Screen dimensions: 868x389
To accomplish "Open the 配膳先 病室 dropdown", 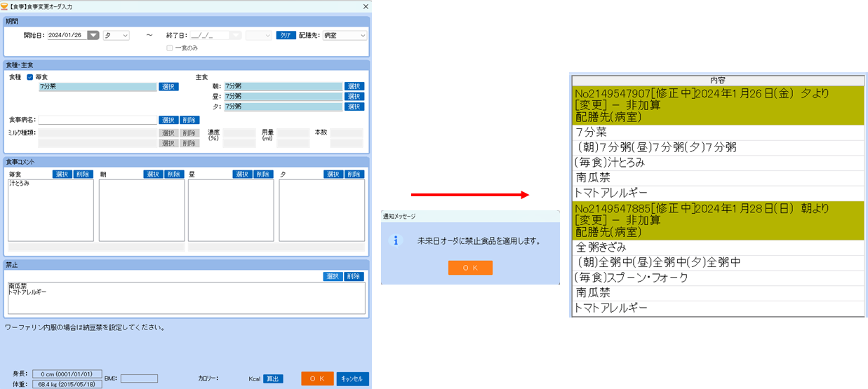I will pos(345,35).
